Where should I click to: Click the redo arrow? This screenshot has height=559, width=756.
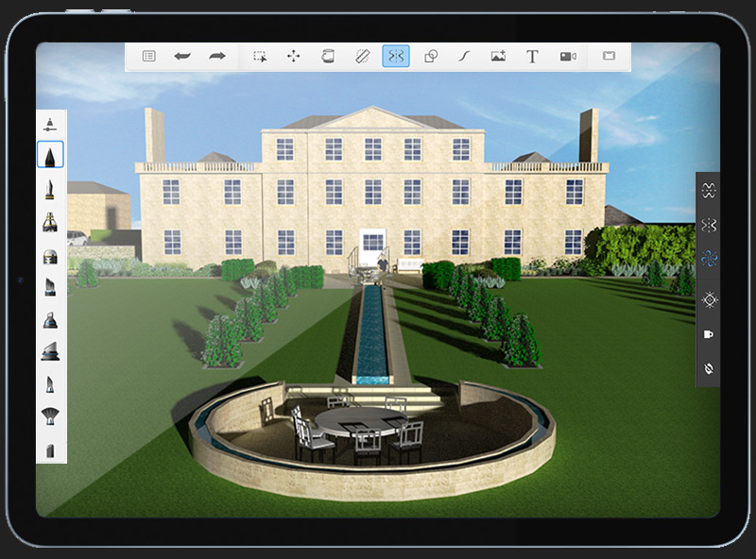[217, 57]
